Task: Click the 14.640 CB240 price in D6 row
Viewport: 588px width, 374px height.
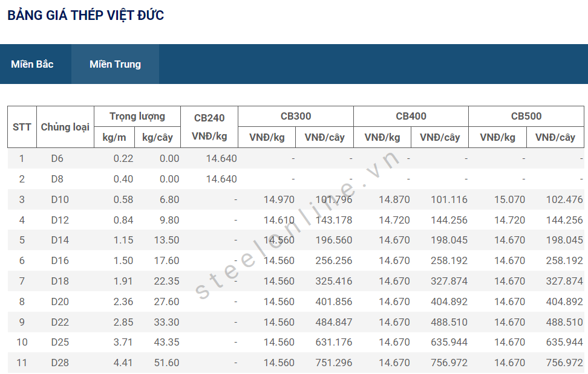Action: click(221, 159)
